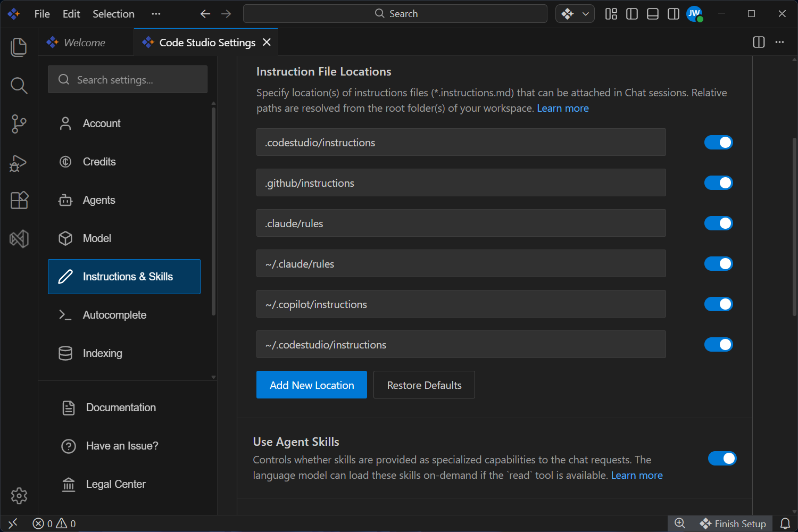Toggle bottom panel visibility icon
The width and height of the screenshot is (798, 532).
point(653,14)
